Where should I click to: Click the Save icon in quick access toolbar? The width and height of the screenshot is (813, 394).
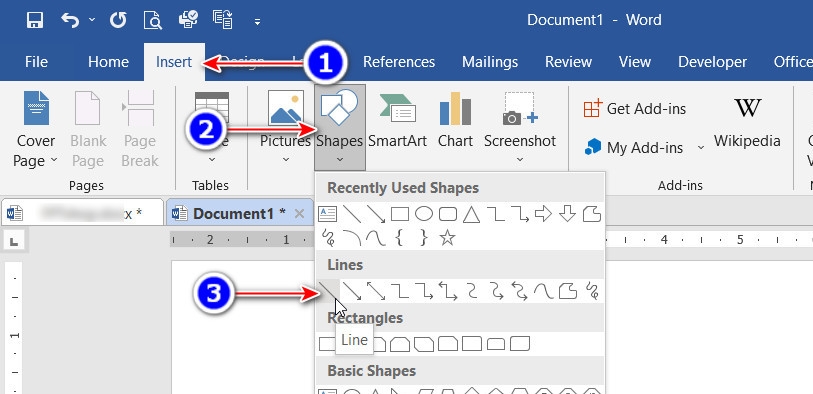tap(35, 20)
